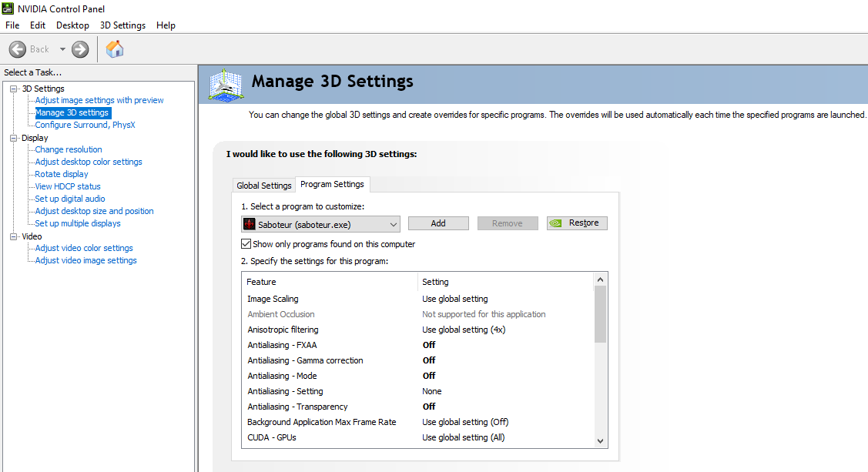Click the settings list scrollbar thumb
The image size is (868, 472).
(601, 313)
